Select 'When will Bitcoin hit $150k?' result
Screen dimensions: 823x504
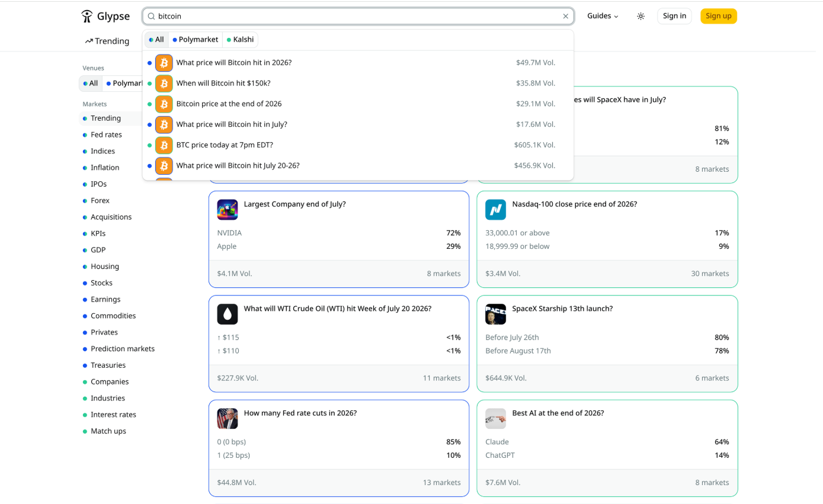coord(358,84)
